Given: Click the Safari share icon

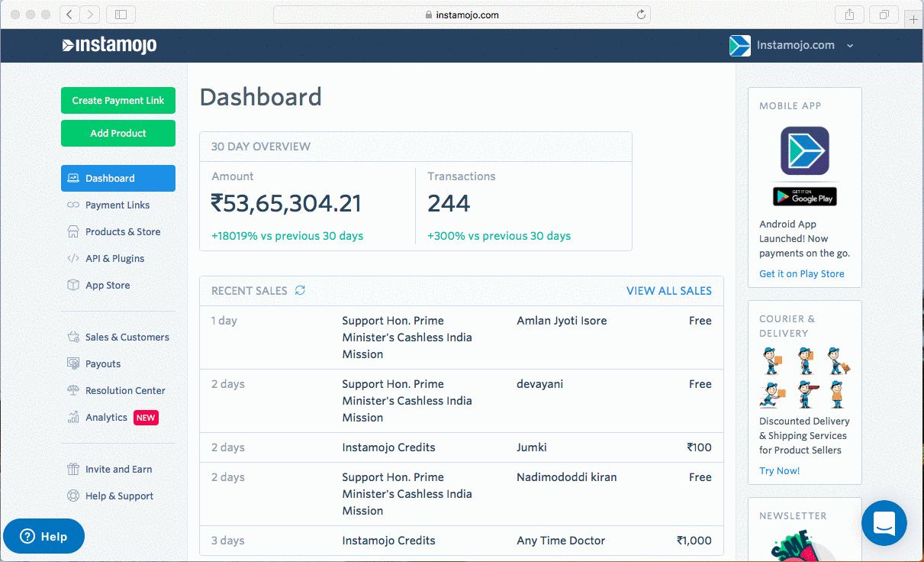Looking at the screenshot, I should point(849,15).
